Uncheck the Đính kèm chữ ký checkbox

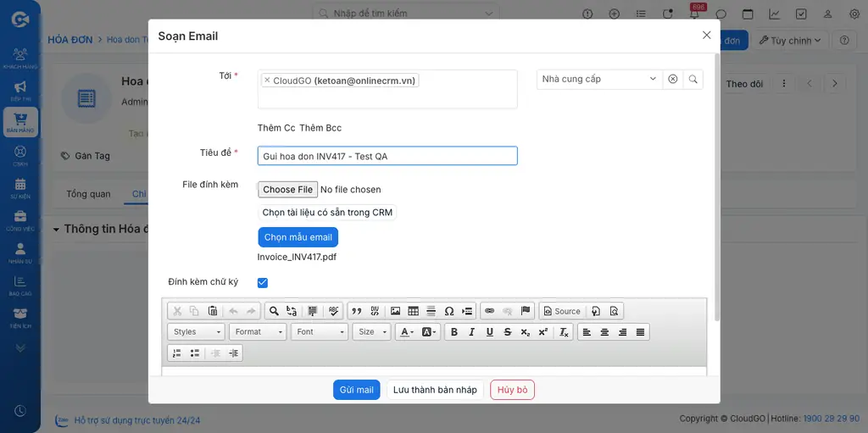[263, 283]
